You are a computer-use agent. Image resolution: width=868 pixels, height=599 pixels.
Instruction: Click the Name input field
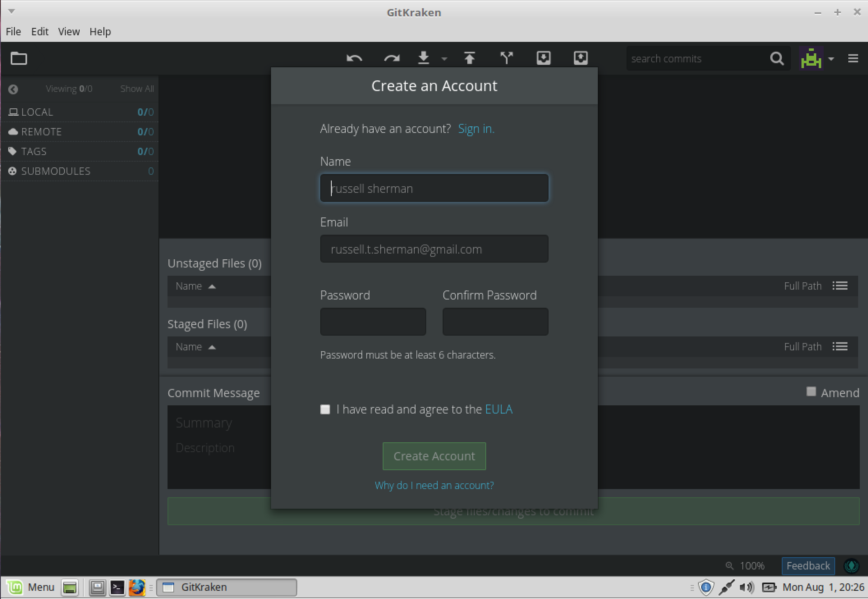(x=434, y=188)
